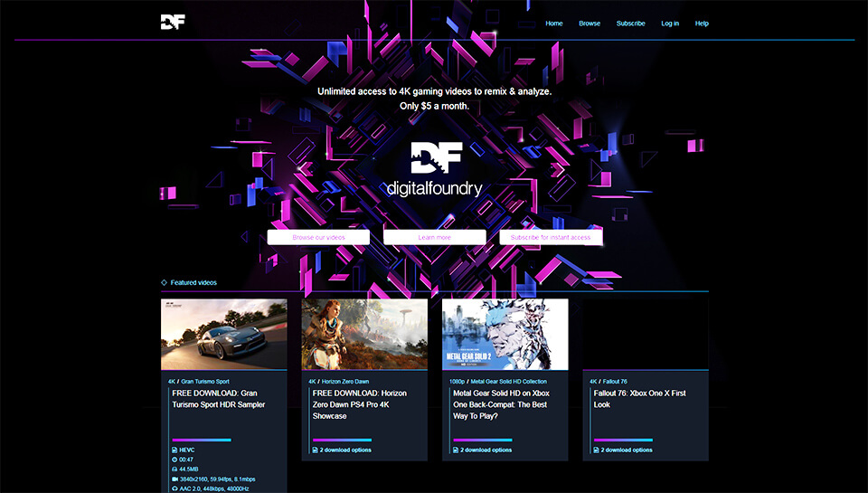Click the Gran Turismo car thumbnail
The width and height of the screenshot is (868, 493).
(223, 334)
